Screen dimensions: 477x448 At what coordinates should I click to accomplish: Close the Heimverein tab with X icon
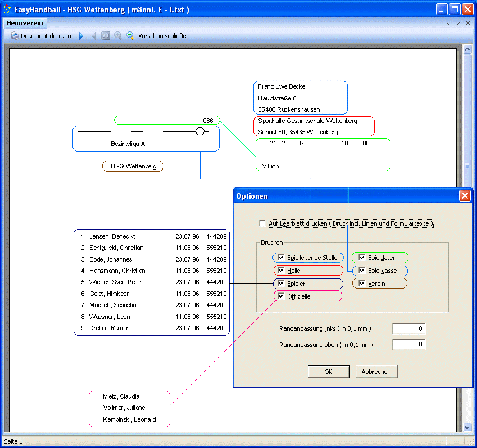coord(467,23)
